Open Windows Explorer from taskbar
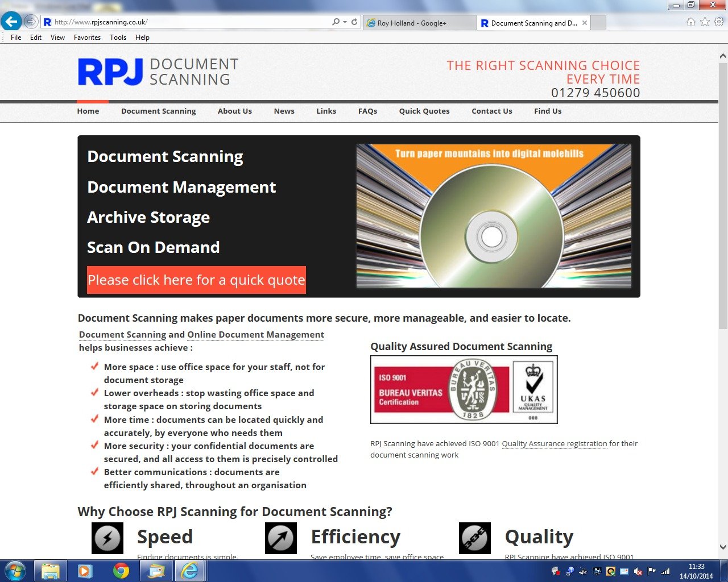This screenshot has height=582, width=728. point(51,571)
